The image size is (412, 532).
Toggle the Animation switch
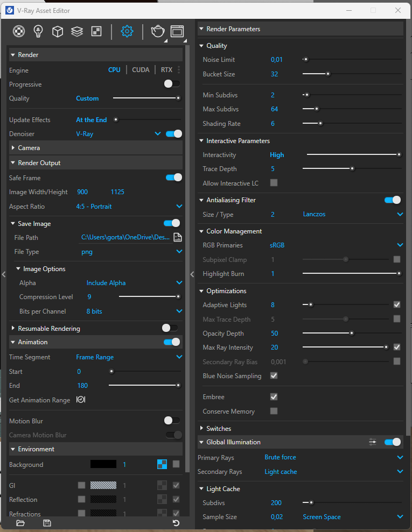(172, 342)
